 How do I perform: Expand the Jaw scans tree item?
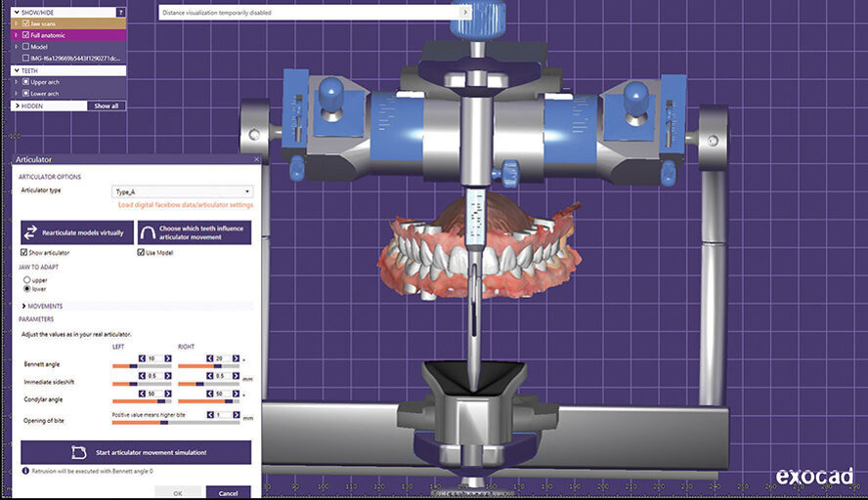[16, 23]
